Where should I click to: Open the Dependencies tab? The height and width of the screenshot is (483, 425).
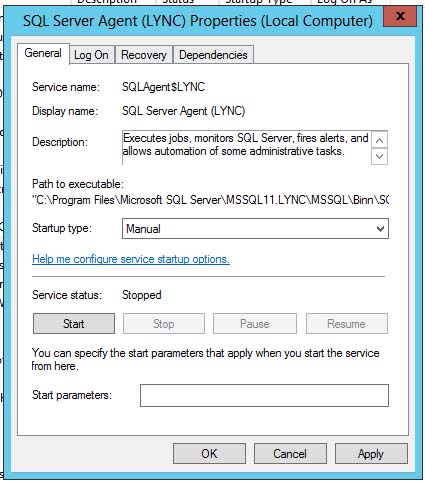coord(213,55)
